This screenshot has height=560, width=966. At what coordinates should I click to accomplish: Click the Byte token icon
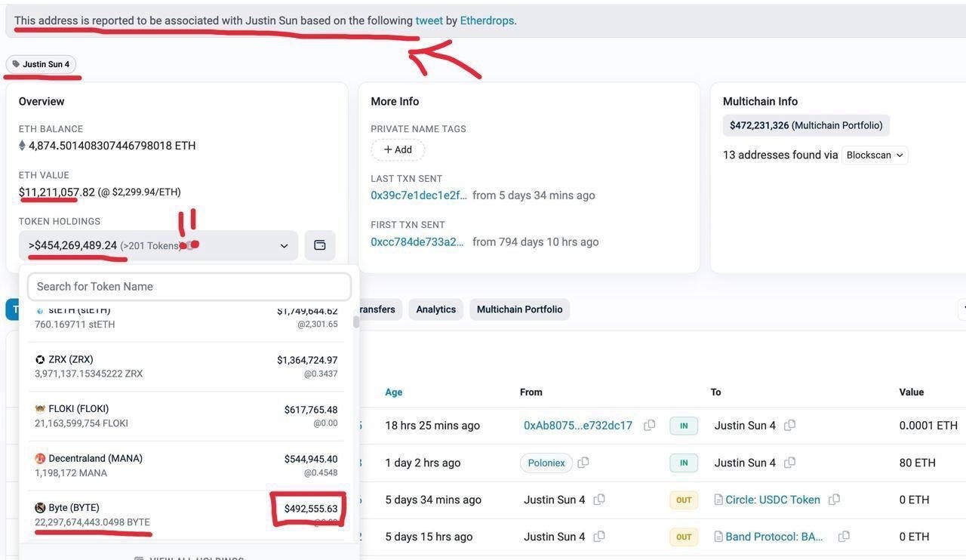(40, 508)
